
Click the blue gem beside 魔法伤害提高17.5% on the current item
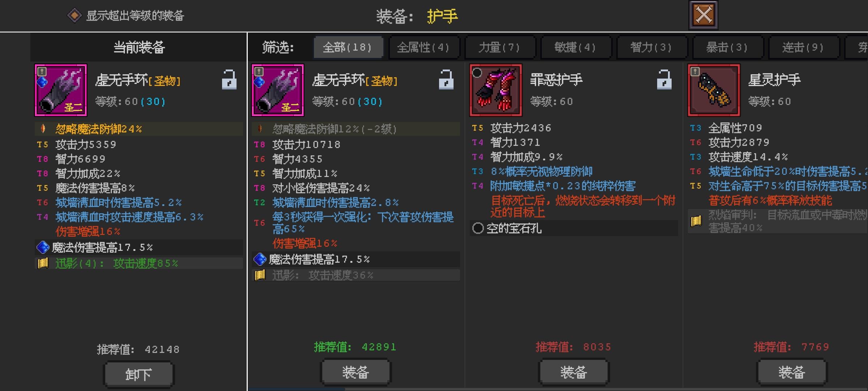tap(43, 248)
